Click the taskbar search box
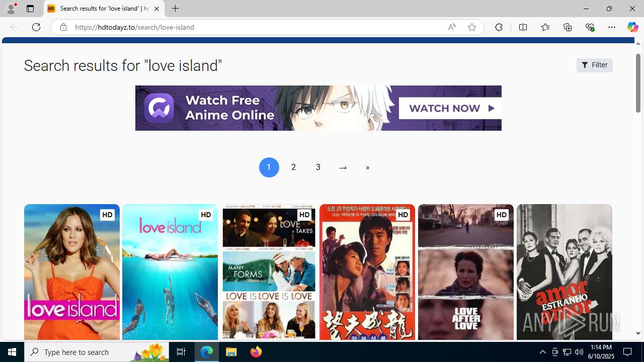This screenshot has height=362, width=644. [x=97, y=352]
